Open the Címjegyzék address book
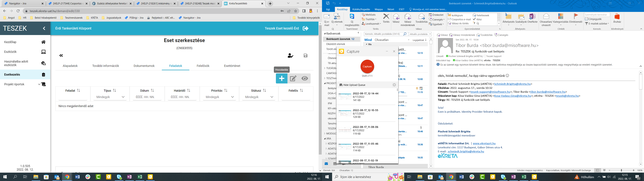The width and height of the screenshot is (644, 181). [593, 19]
